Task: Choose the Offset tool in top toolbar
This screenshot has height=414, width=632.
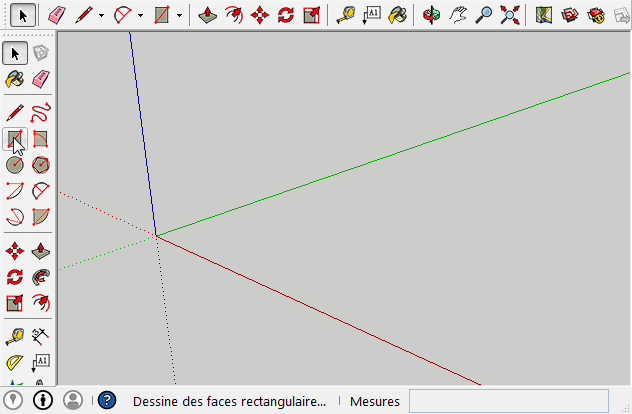Action: pos(234,15)
